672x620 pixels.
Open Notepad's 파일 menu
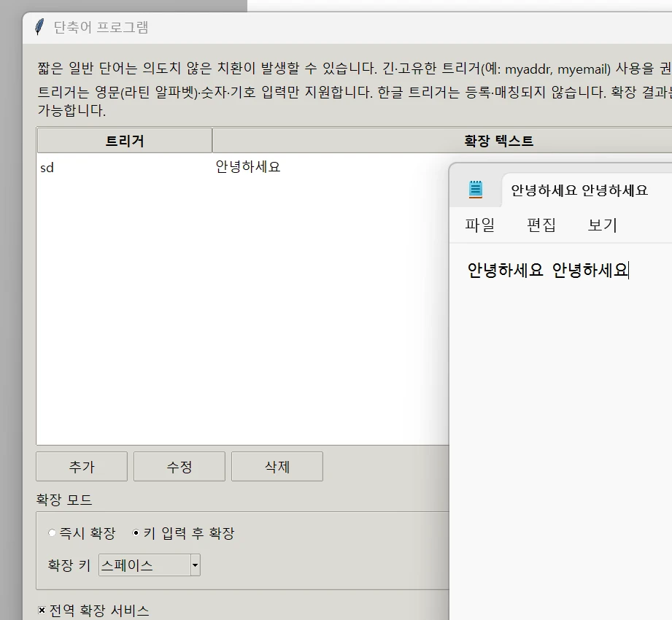click(x=479, y=225)
